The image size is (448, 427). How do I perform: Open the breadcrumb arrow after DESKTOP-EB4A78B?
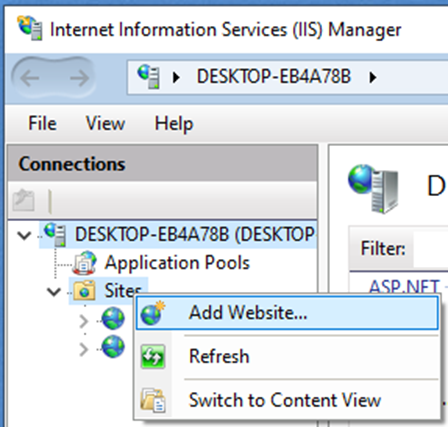tap(373, 78)
